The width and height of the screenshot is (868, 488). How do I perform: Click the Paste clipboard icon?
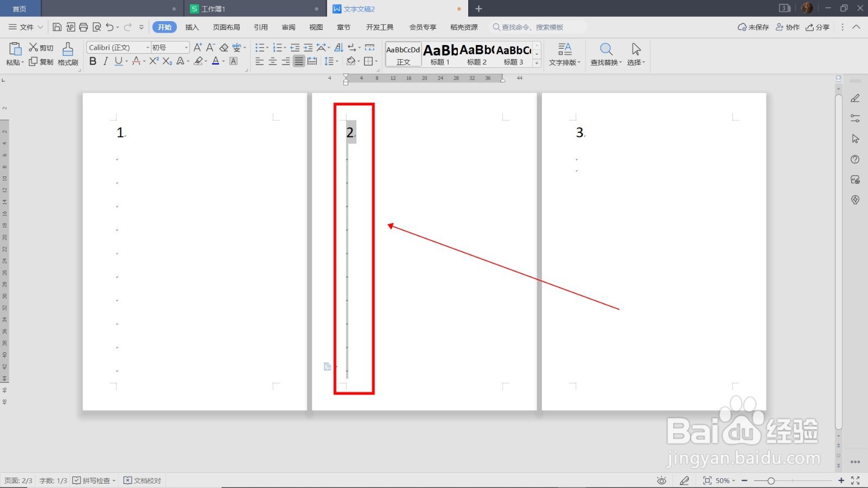click(15, 49)
